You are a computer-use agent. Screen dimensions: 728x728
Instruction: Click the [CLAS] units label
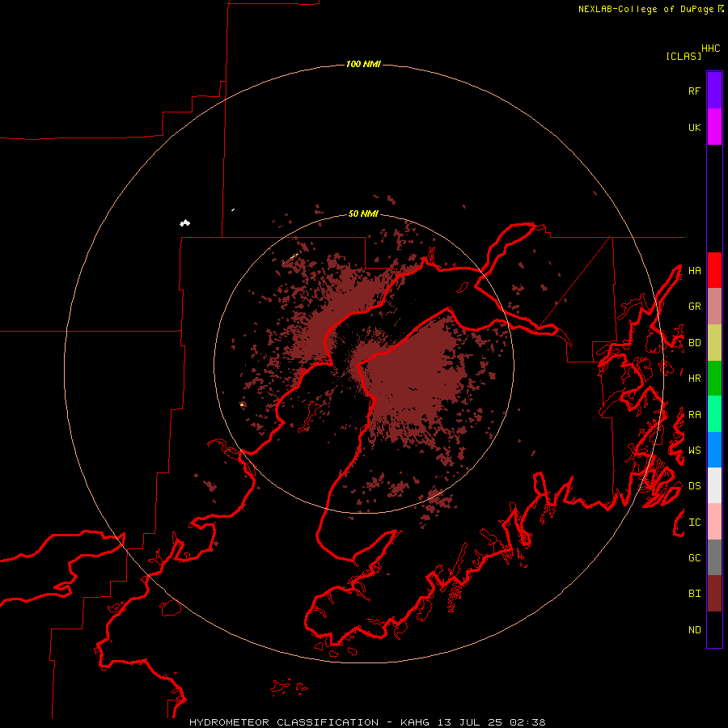684,56
